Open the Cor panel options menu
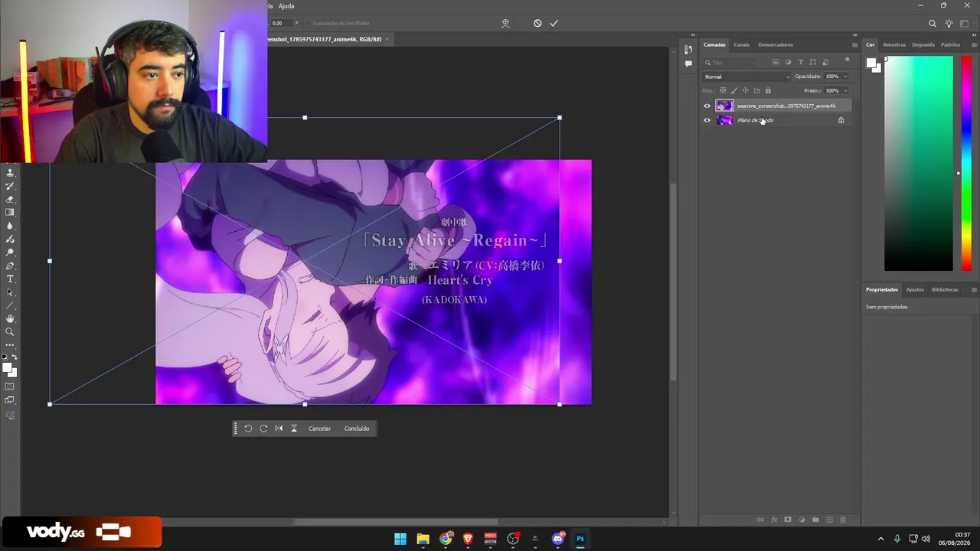 pos(974,44)
